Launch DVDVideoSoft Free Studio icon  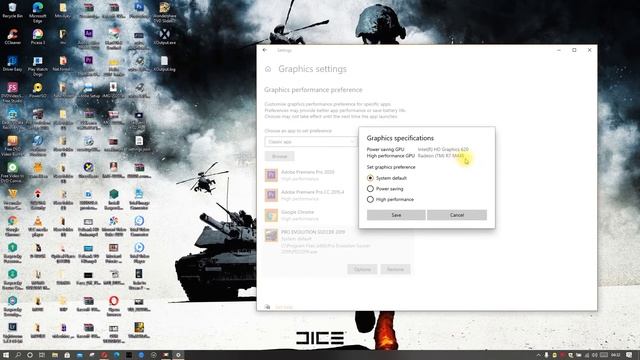(x=12, y=92)
